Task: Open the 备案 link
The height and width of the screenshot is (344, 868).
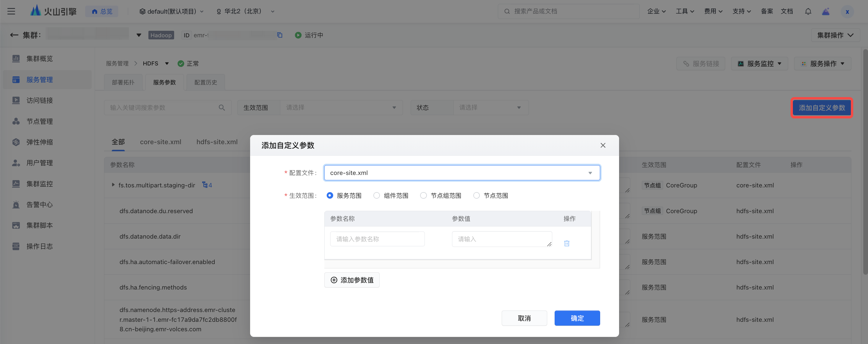Action: [767, 12]
